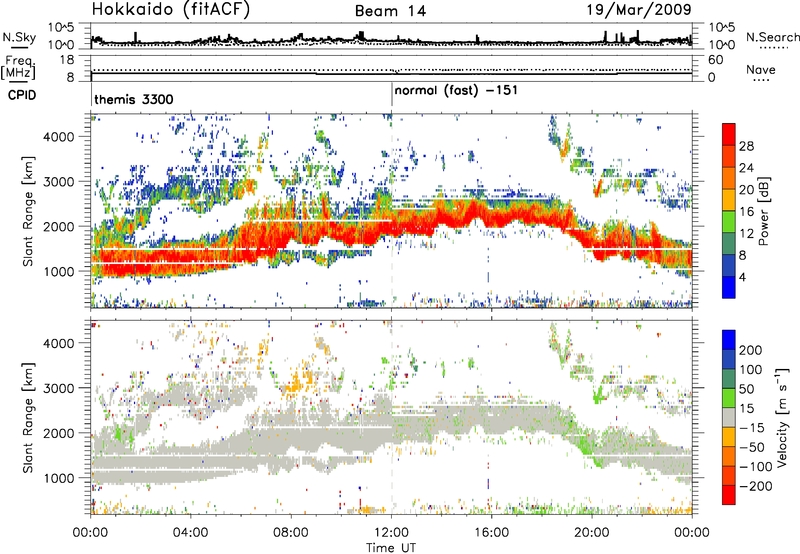Pick the Velocity segment between -100 and -200

pyautogui.click(x=729, y=475)
